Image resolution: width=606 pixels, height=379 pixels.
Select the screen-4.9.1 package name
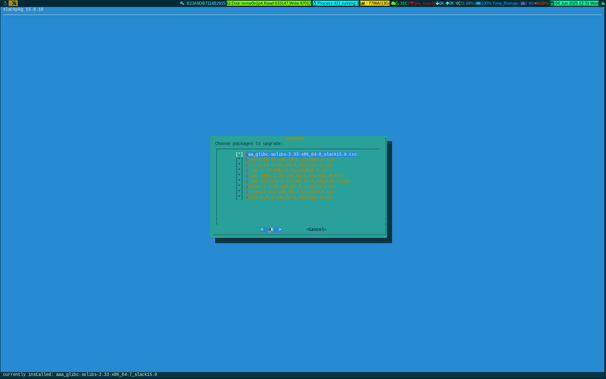(x=289, y=192)
